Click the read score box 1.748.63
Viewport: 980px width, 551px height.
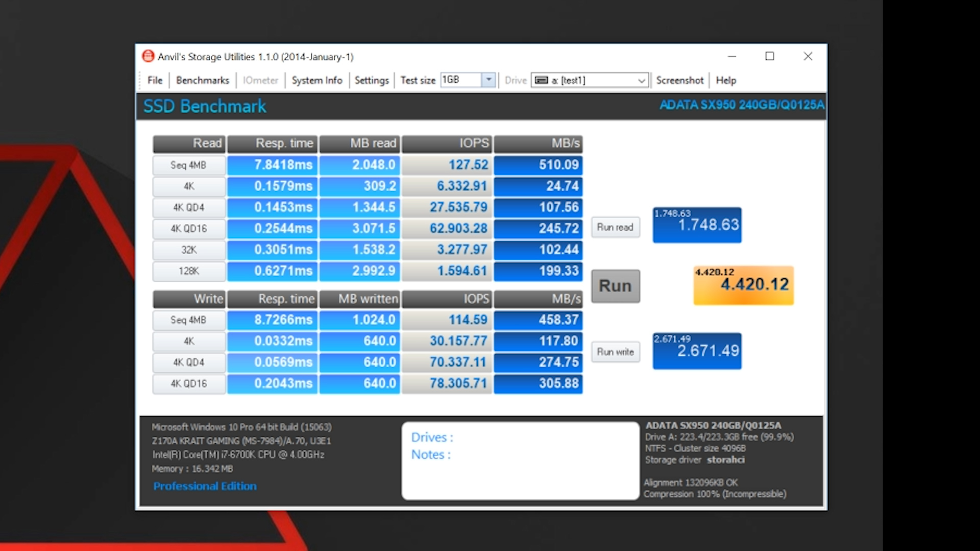pos(697,224)
